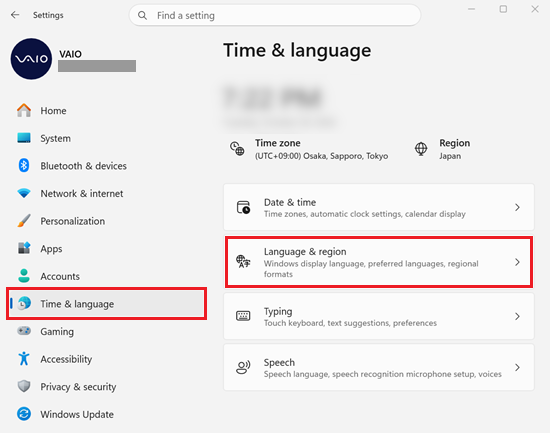Click the Typing keyboard icon
Viewport: 550px width, 433px height.
tap(243, 316)
